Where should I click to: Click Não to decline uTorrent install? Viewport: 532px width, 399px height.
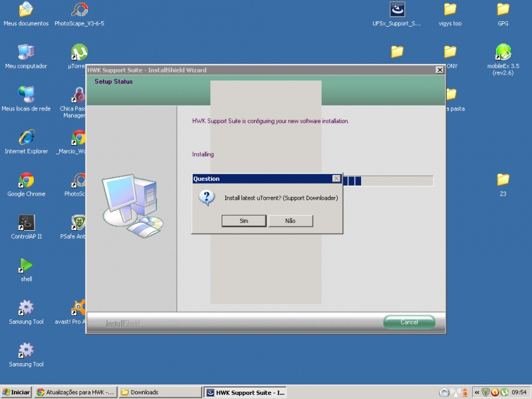click(x=291, y=221)
